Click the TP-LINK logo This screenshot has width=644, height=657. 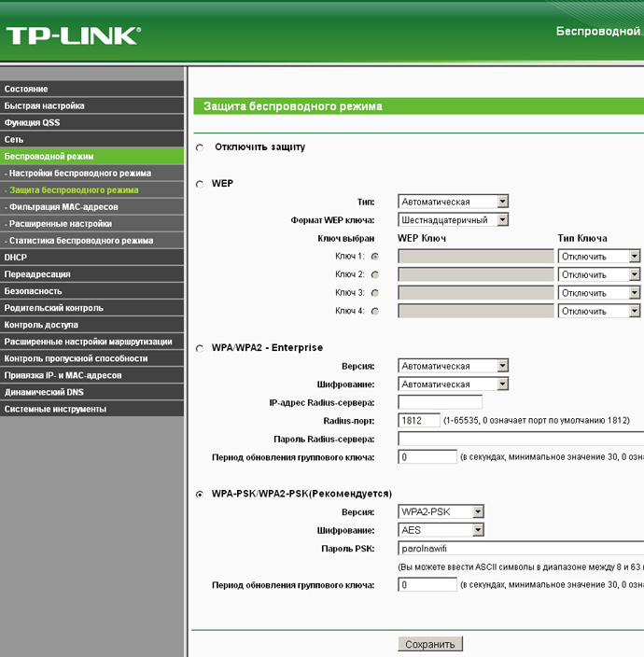(74, 35)
